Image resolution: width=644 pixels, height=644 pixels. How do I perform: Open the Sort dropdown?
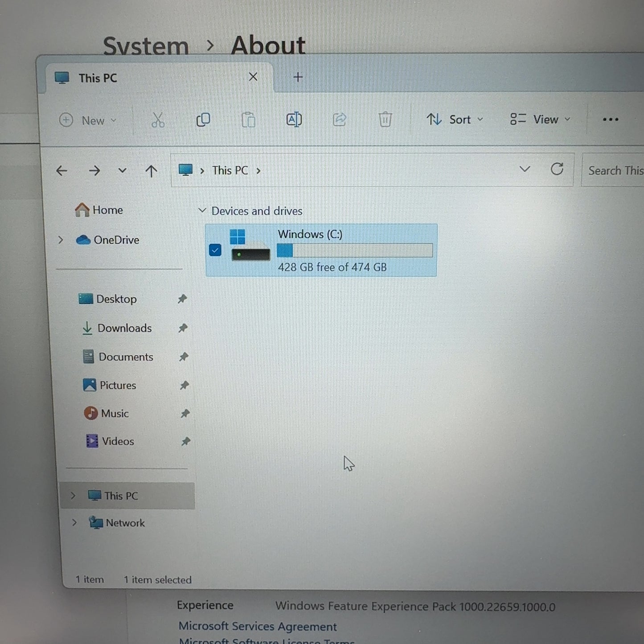point(455,119)
